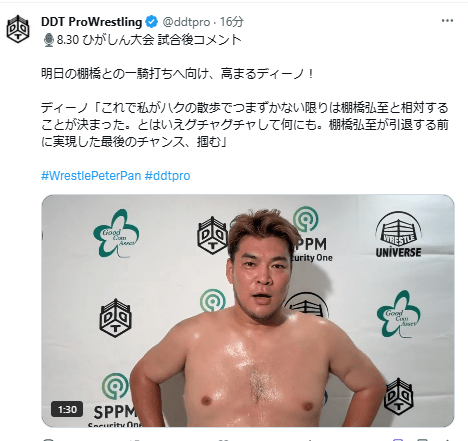The width and height of the screenshot is (468, 441).
Task: Open the three-dot more options menu
Action: tap(447, 21)
